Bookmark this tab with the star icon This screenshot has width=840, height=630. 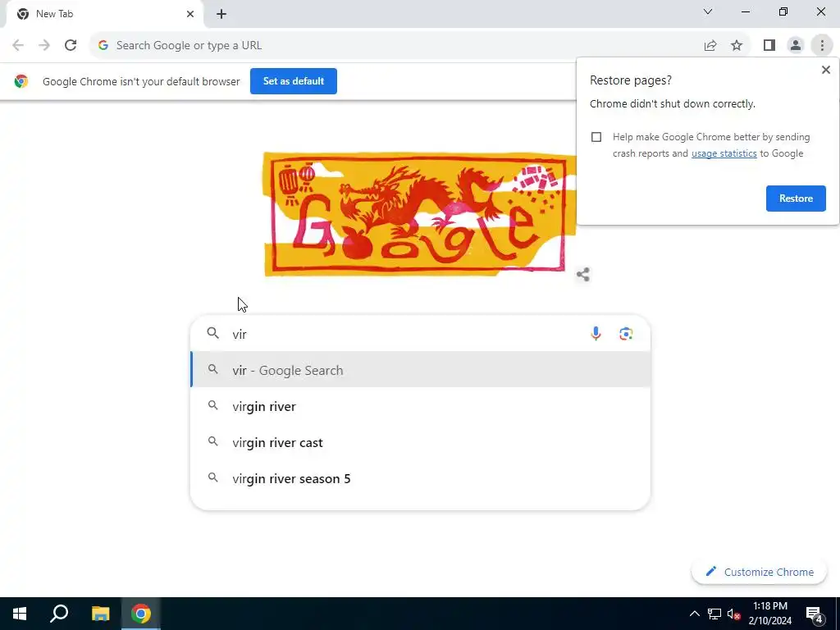click(x=737, y=46)
